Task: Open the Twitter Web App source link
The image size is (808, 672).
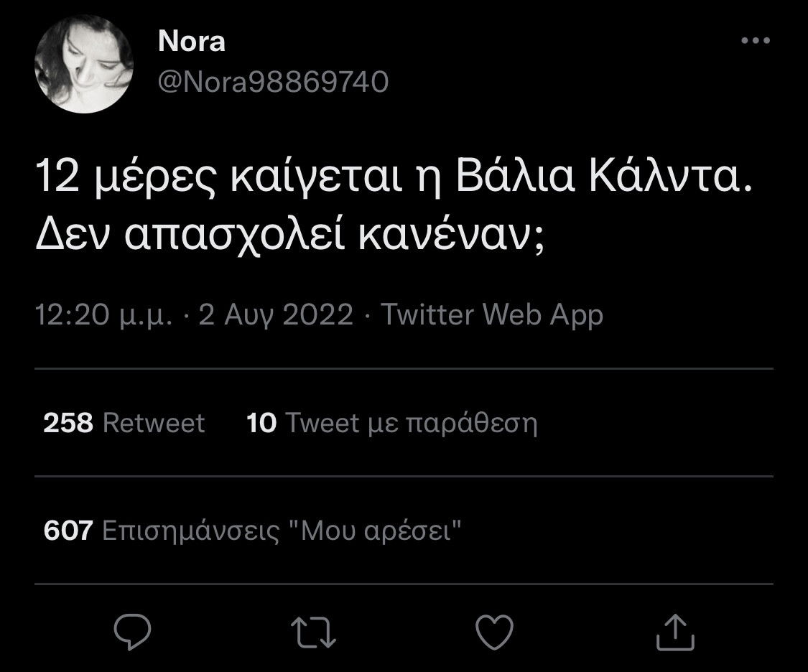Action: 491,315
